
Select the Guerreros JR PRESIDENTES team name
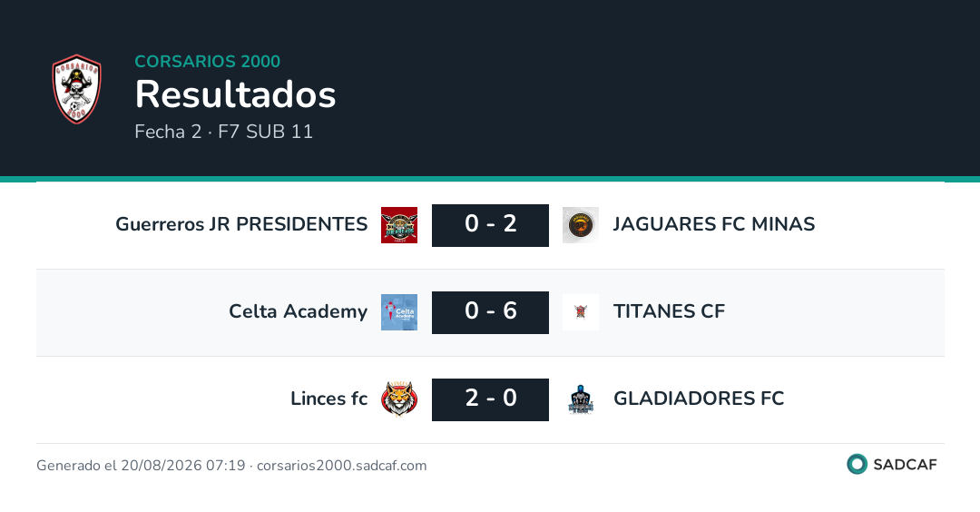242,224
